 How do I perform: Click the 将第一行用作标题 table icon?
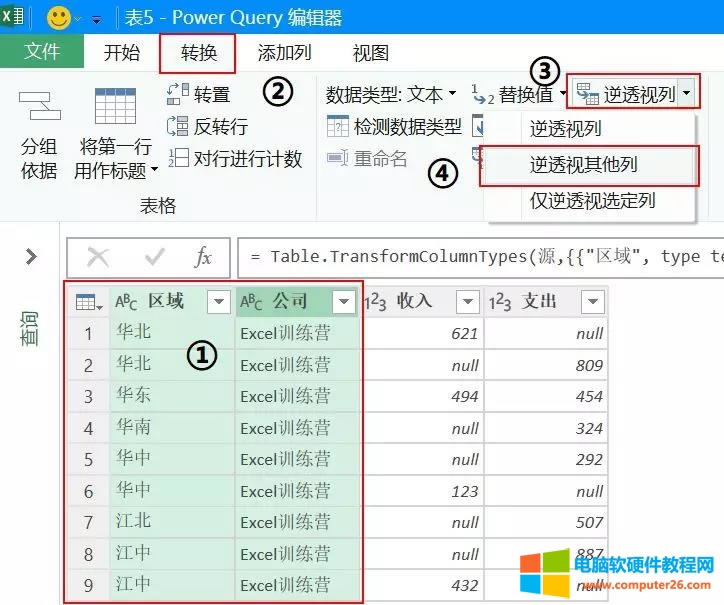pos(115,106)
